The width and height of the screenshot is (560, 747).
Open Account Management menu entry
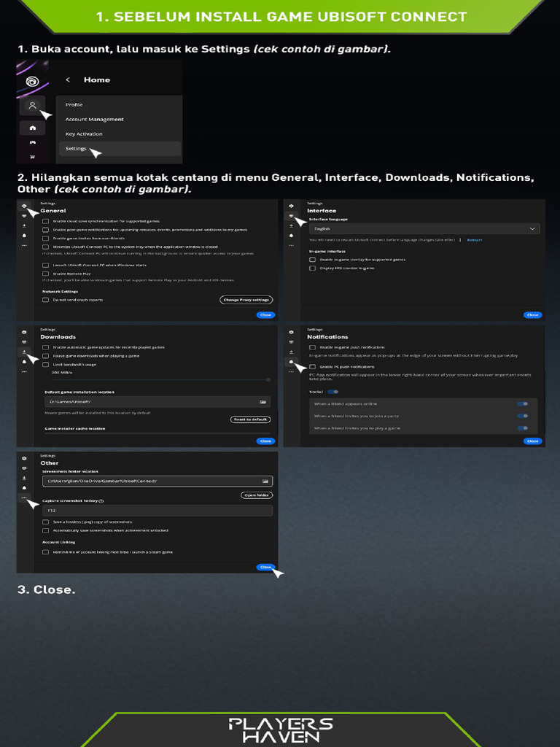94,120
